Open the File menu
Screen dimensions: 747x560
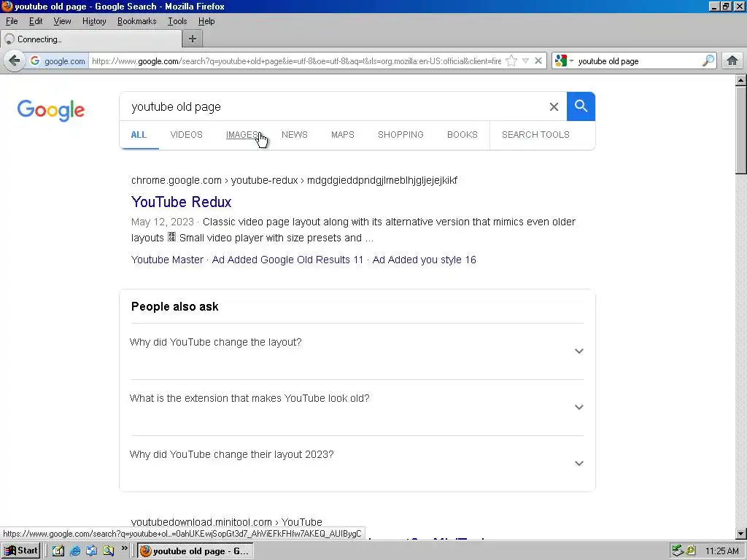(12, 21)
